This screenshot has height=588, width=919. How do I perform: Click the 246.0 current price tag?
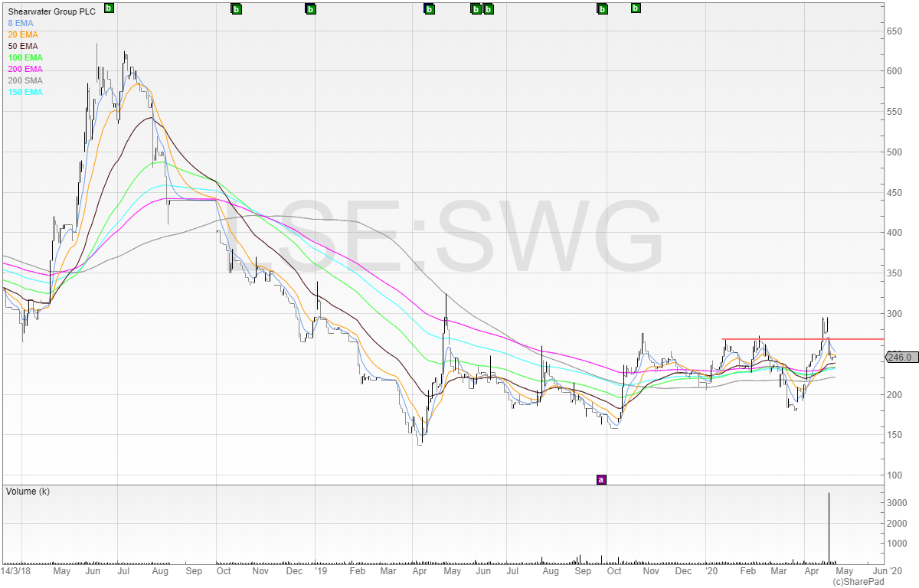(901, 357)
